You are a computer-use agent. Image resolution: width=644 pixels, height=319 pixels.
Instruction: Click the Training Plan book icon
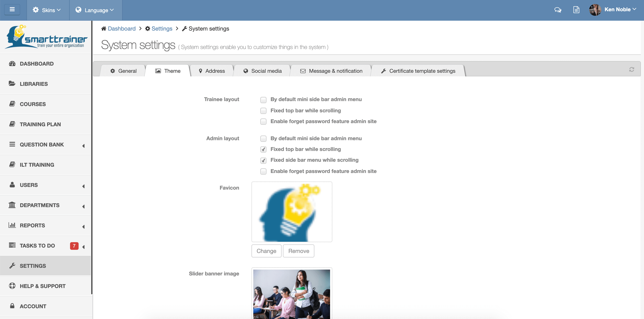[x=12, y=124]
